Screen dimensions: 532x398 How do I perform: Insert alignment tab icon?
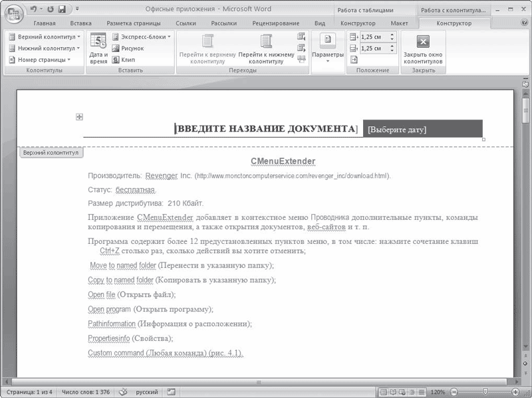click(354, 60)
